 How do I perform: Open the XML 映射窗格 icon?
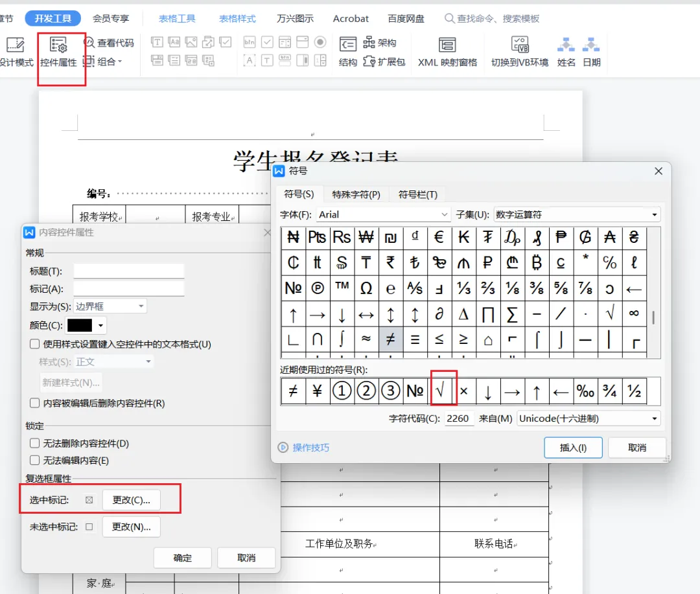click(447, 52)
